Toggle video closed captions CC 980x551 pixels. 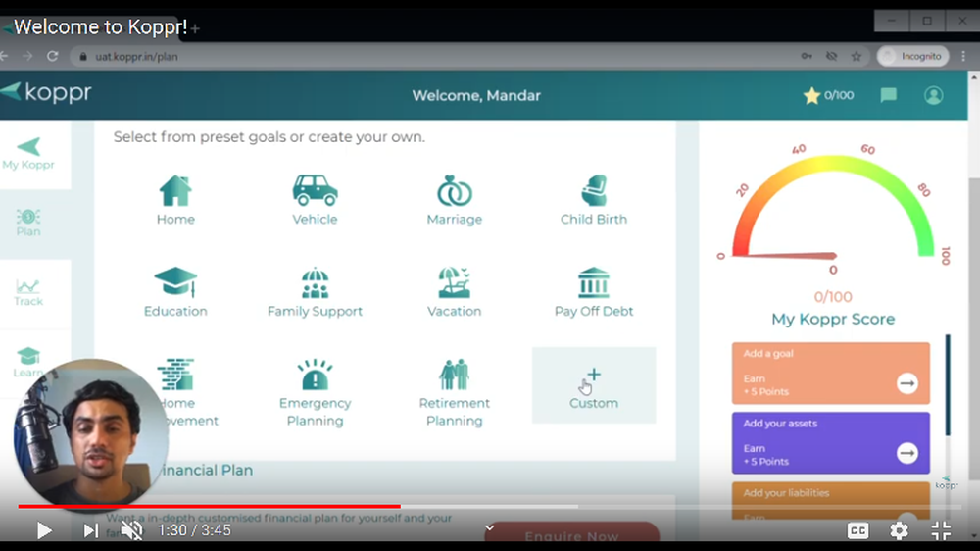(x=857, y=531)
